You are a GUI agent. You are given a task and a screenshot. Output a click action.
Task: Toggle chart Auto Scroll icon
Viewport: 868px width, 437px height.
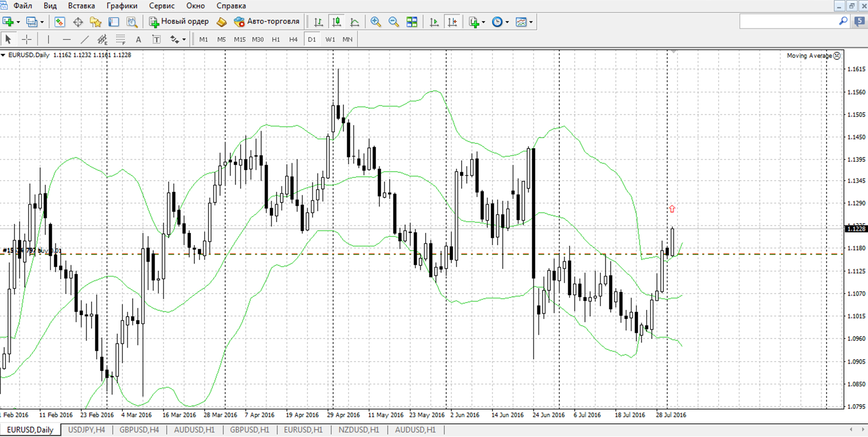click(434, 22)
